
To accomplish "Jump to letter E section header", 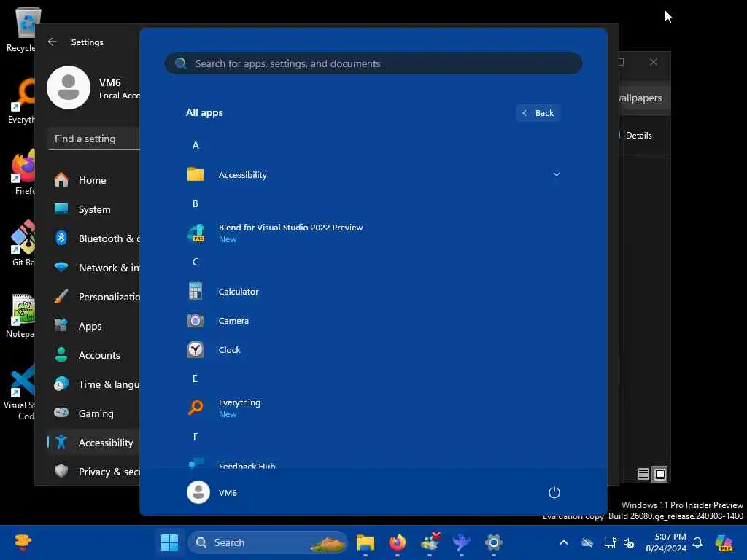I will pos(195,378).
